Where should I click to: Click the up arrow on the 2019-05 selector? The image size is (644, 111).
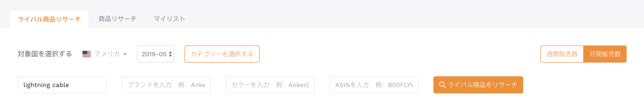pos(170,52)
